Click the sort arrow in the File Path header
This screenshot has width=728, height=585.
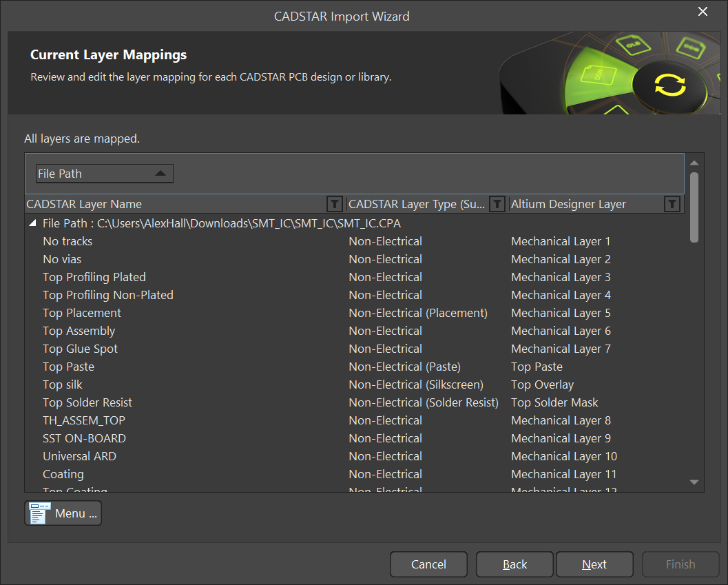[x=160, y=173]
